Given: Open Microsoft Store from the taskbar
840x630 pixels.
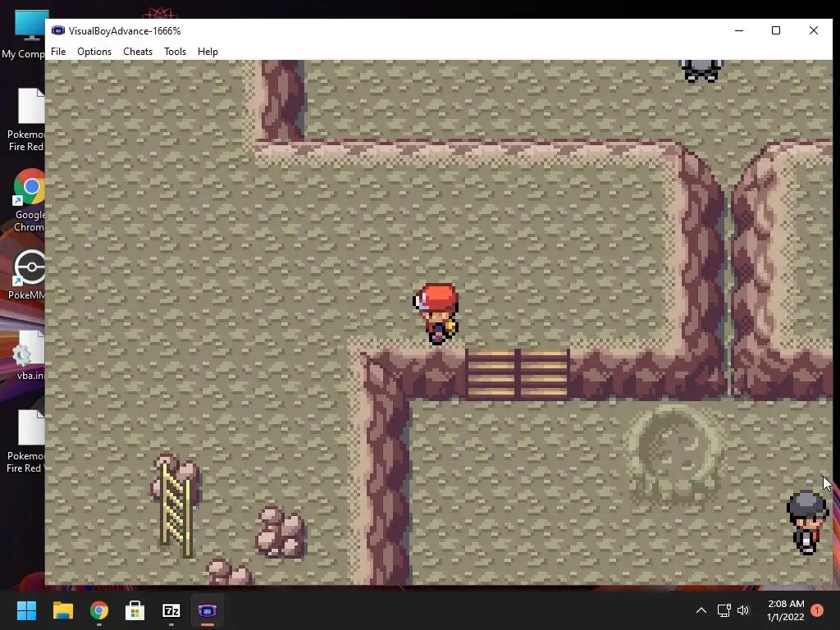Looking at the screenshot, I should [135, 610].
